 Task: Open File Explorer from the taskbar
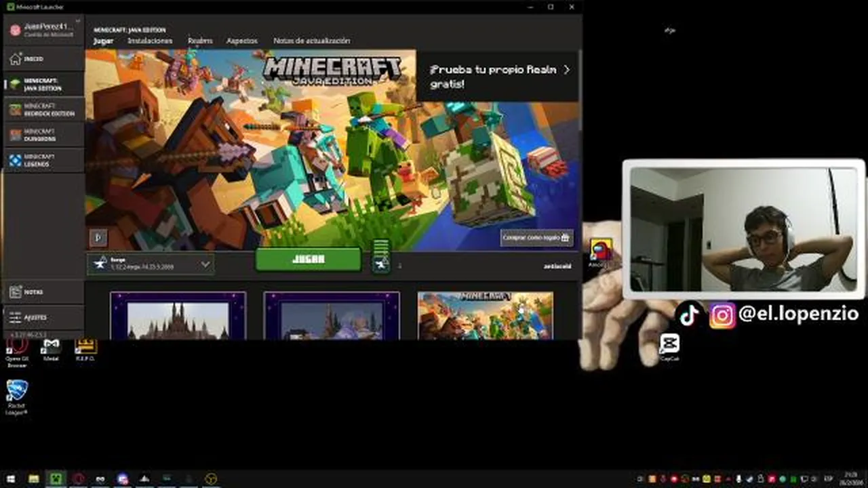tap(34, 479)
